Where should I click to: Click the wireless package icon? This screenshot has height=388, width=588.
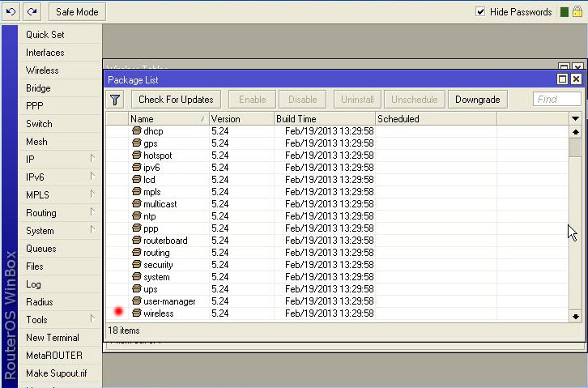click(x=137, y=313)
